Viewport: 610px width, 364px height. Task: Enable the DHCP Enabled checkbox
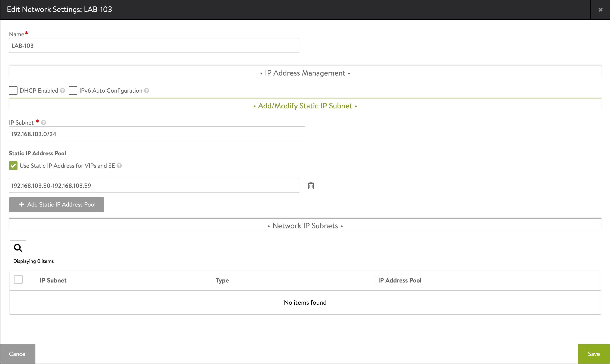click(x=13, y=90)
